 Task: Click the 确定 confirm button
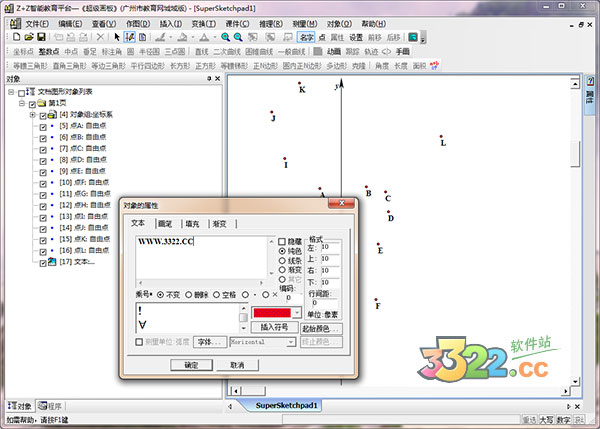coord(191,365)
